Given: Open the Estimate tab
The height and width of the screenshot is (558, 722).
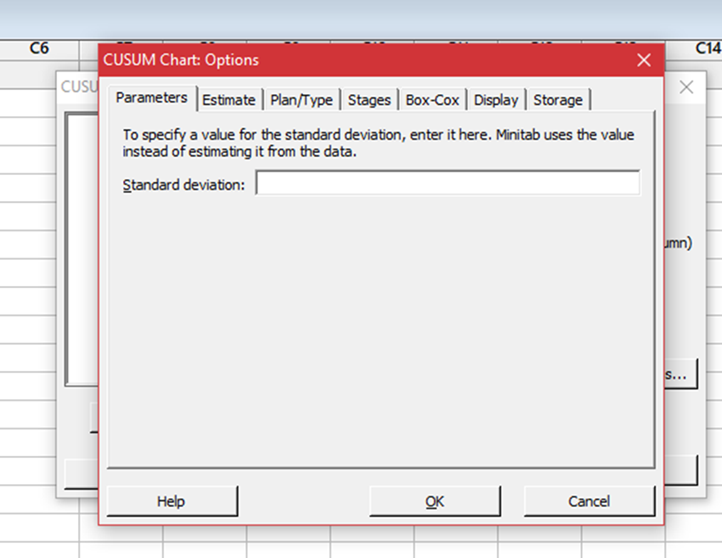Looking at the screenshot, I should pyautogui.click(x=229, y=100).
